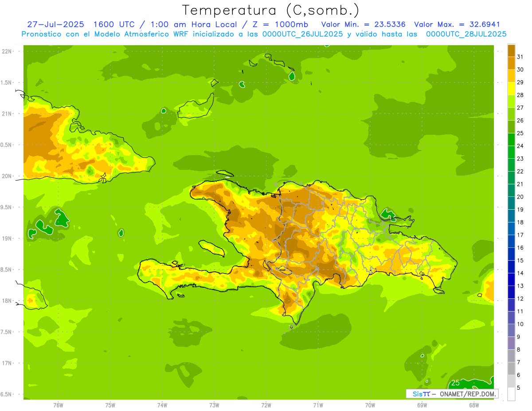Click legend value '8' on colorbar
This screenshot has width=532, height=411.
(x=519, y=350)
